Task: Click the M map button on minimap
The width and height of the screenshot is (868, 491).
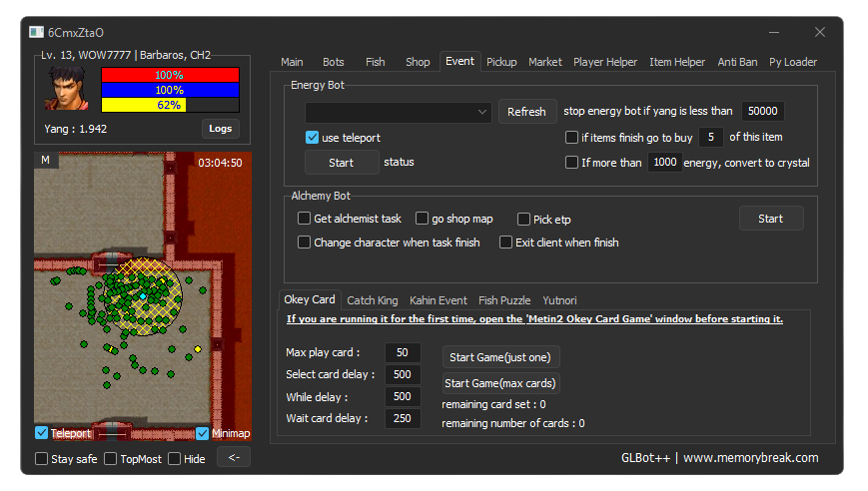Action: 45,161
